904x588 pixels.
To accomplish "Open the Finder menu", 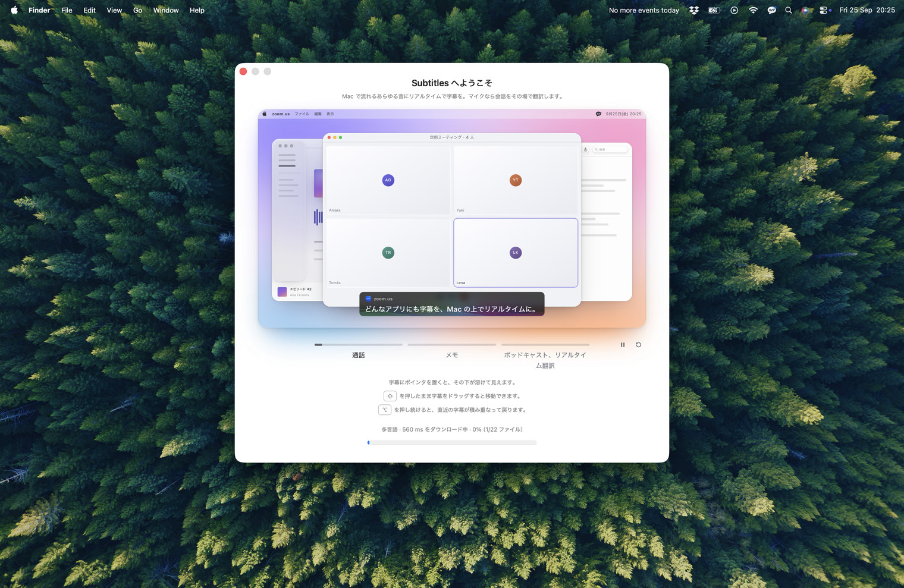I will coord(39,10).
